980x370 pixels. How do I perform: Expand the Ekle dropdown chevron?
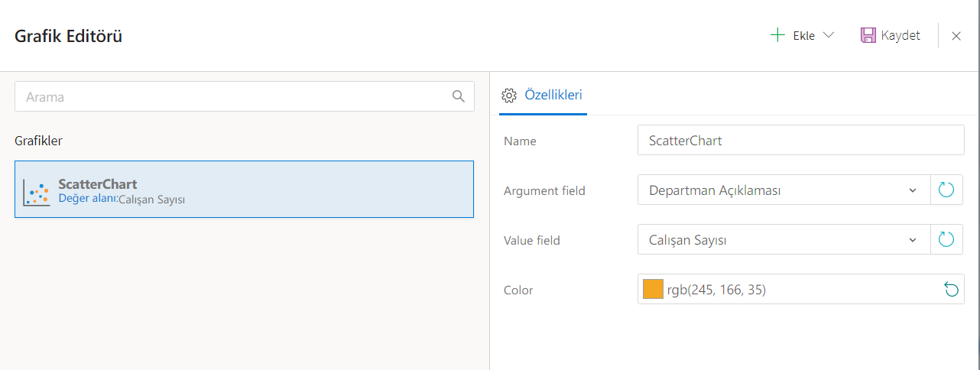(x=828, y=35)
